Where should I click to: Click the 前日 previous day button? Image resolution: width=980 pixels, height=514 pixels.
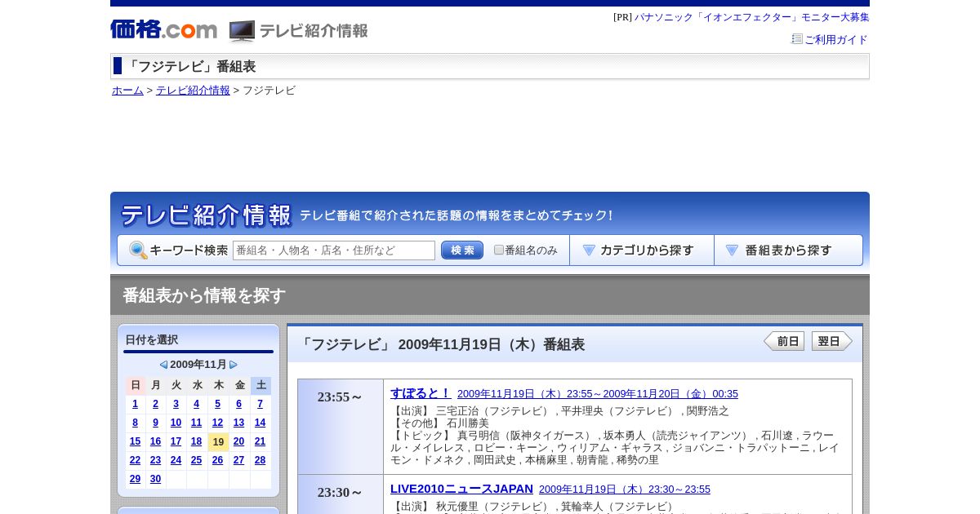[x=784, y=341]
